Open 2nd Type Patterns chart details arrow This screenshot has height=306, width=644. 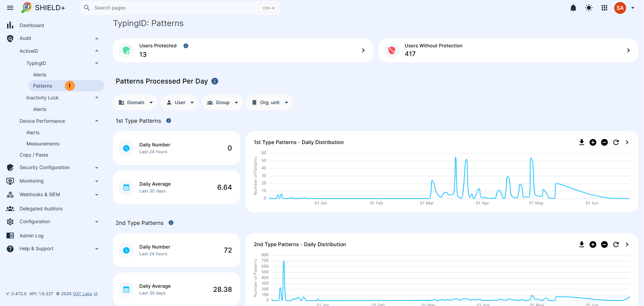pyautogui.click(x=627, y=244)
